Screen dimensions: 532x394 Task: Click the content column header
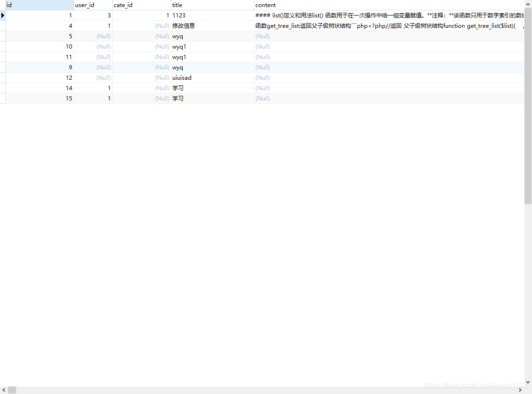(389, 5)
